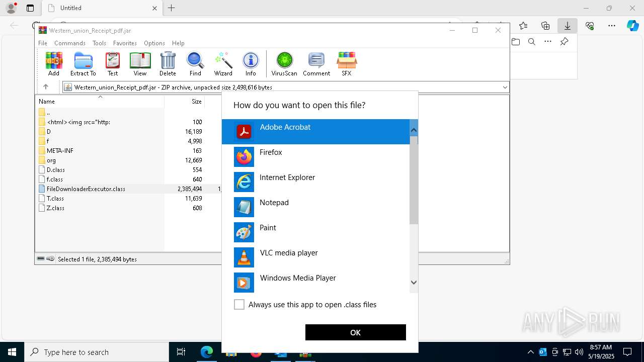
Task: Click the Delete toolbar icon
Action: (168, 64)
